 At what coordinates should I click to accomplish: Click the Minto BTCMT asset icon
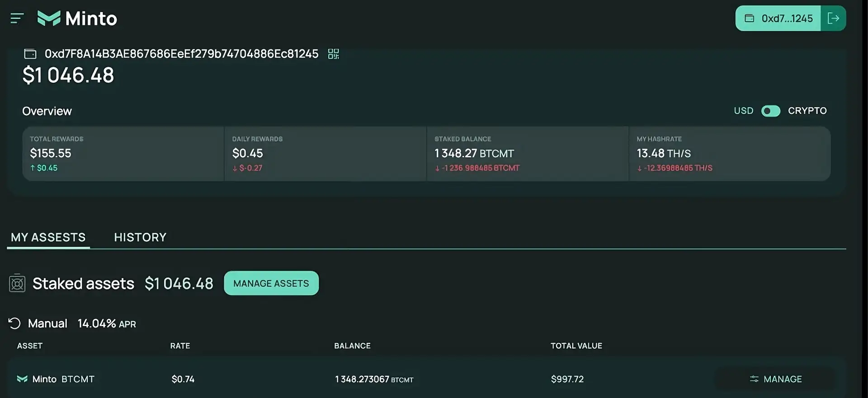click(x=22, y=379)
